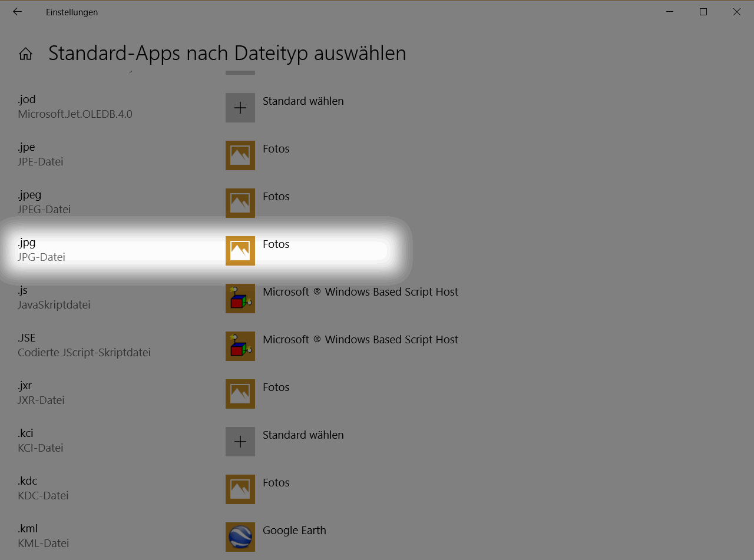Image resolution: width=754 pixels, height=560 pixels.
Task: Select 'Codierte JScript-Skriptdatei' description
Action: coord(84,353)
